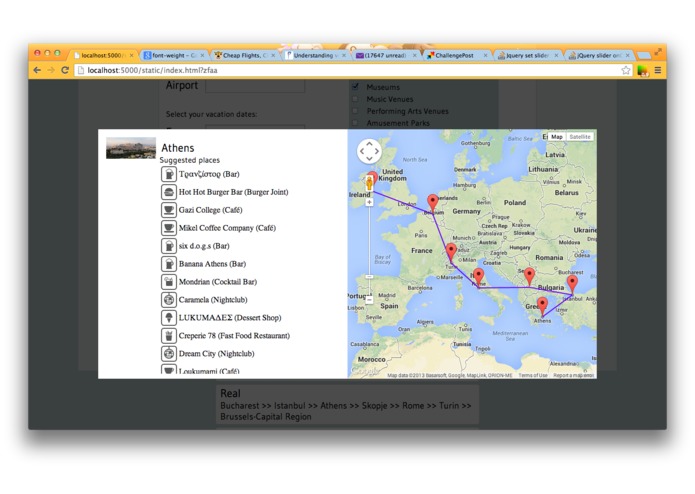Image resolution: width=695 pixels, height=494 pixels.
Task: Click the map pan control circle
Action: 369,151
